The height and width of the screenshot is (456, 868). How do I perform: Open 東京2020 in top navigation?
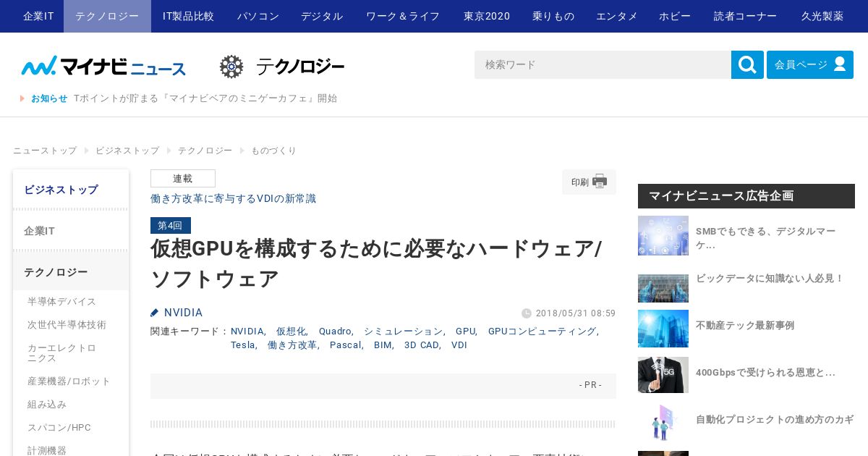coord(487,16)
